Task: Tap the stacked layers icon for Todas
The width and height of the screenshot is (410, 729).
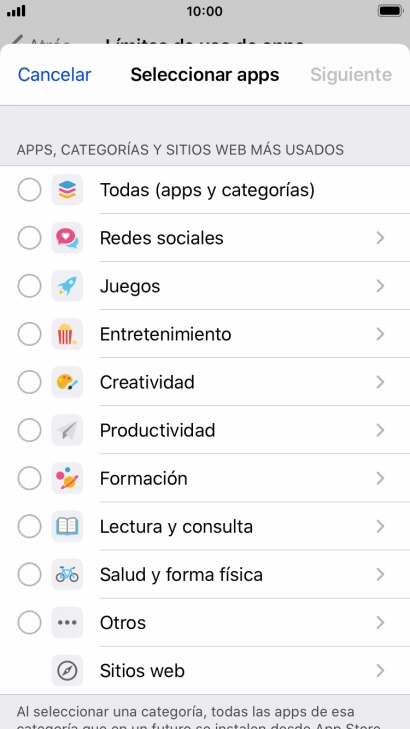Action: tap(67, 190)
